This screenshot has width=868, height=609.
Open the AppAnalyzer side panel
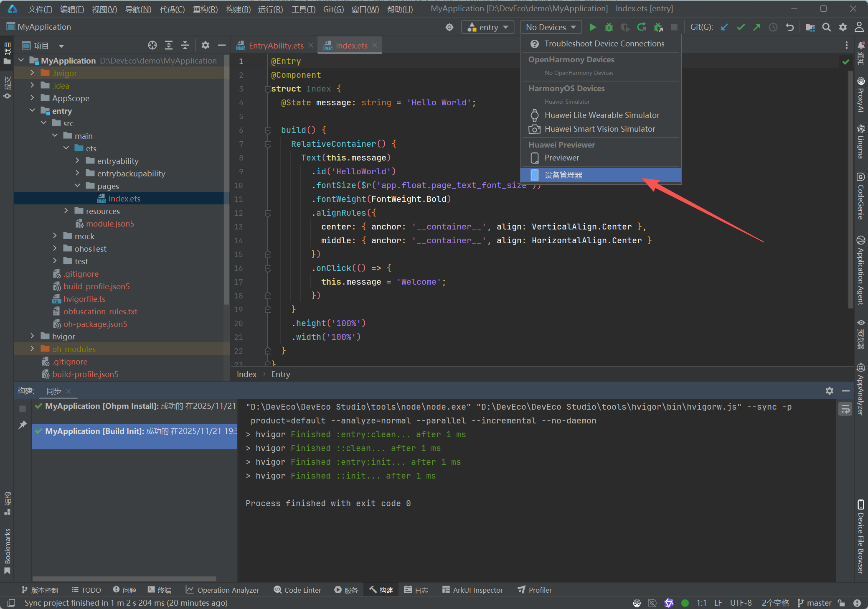pos(861,389)
